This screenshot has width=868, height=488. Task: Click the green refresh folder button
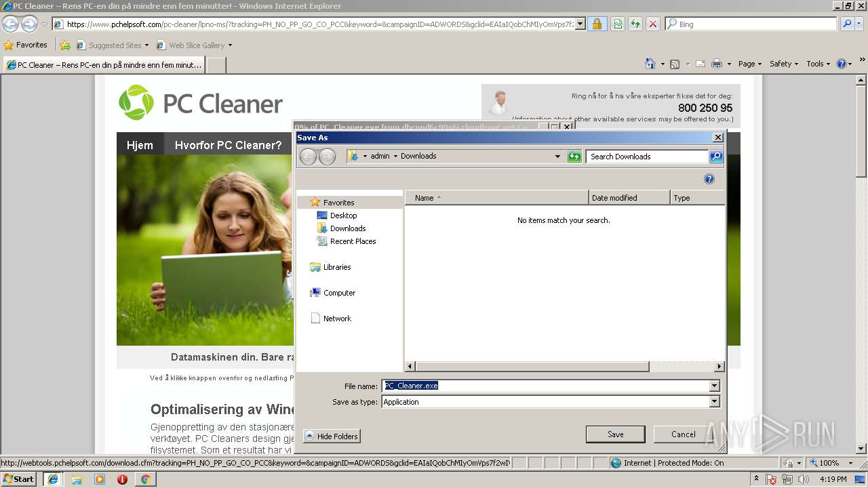tap(574, 157)
